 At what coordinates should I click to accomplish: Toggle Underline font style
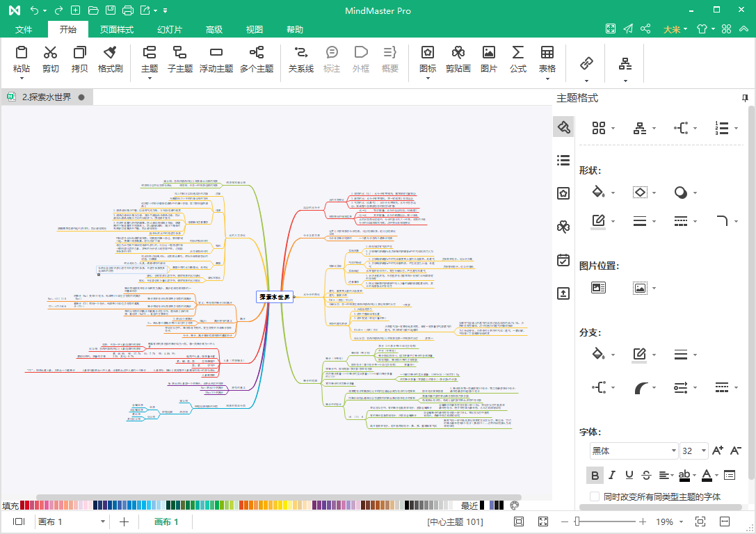point(629,475)
